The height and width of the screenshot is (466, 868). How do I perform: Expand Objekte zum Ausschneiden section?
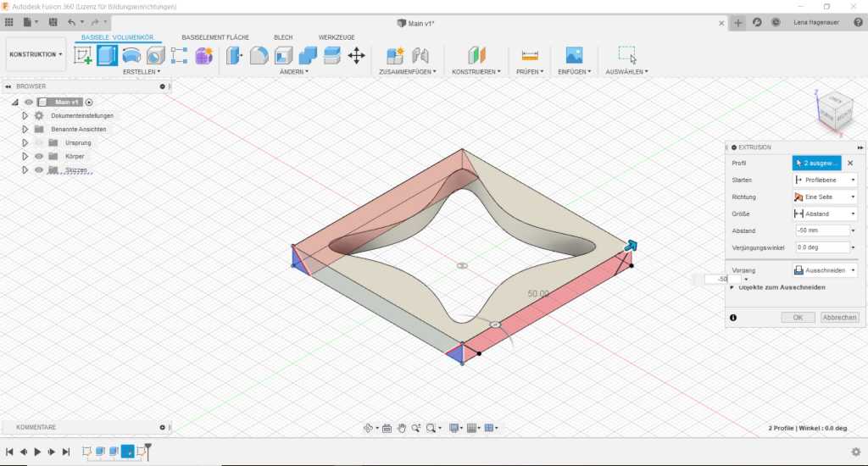tap(732, 288)
